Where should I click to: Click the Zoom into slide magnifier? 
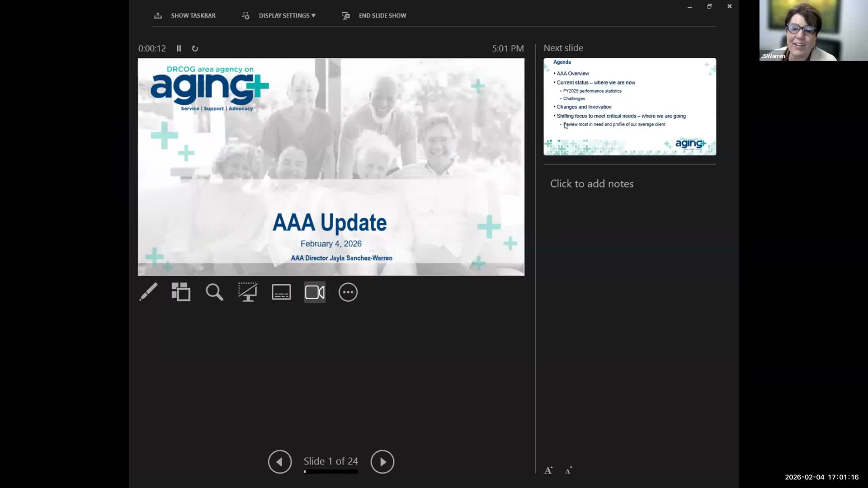214,292
